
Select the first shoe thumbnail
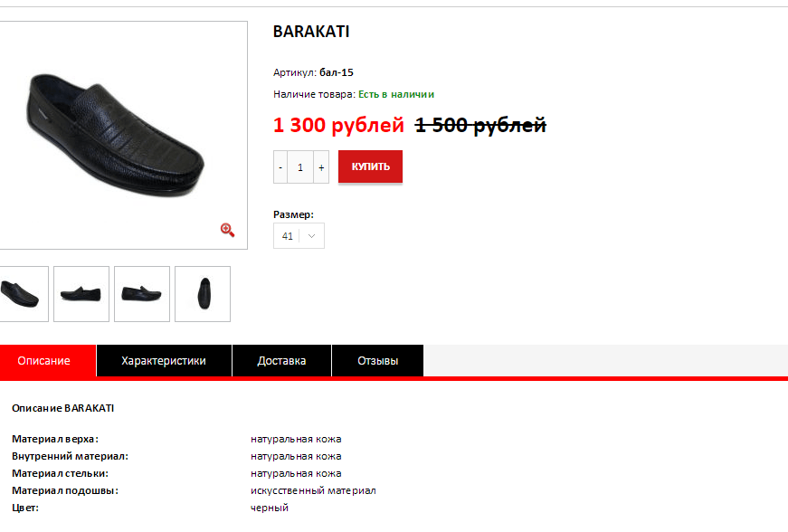point(24,294)
